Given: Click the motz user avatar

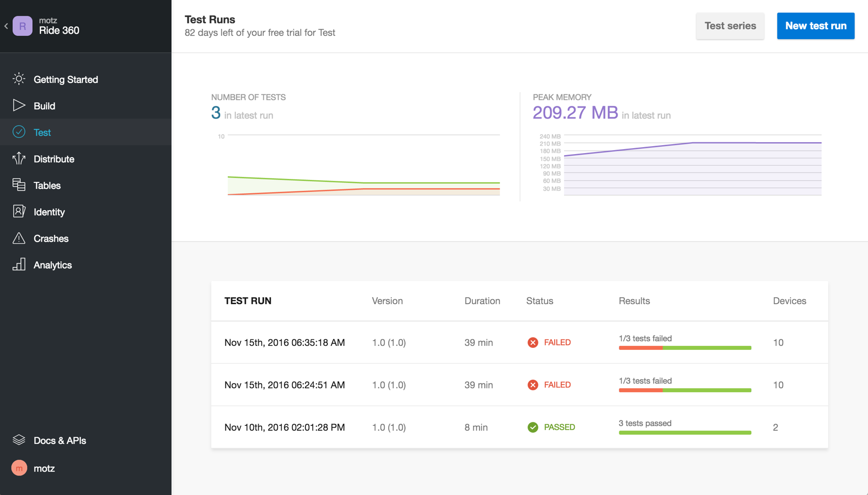Looking at the screenshot, I should [x=19, y=468].
